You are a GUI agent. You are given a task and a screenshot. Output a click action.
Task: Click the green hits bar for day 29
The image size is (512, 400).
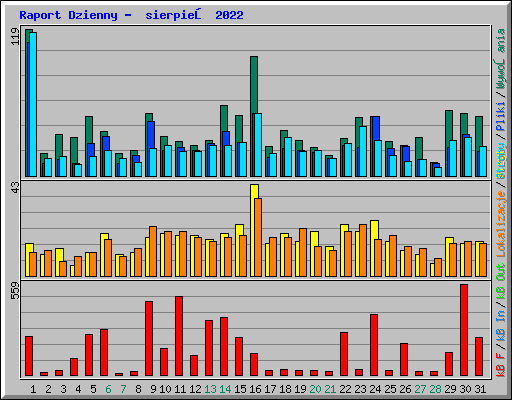(449, 125)
